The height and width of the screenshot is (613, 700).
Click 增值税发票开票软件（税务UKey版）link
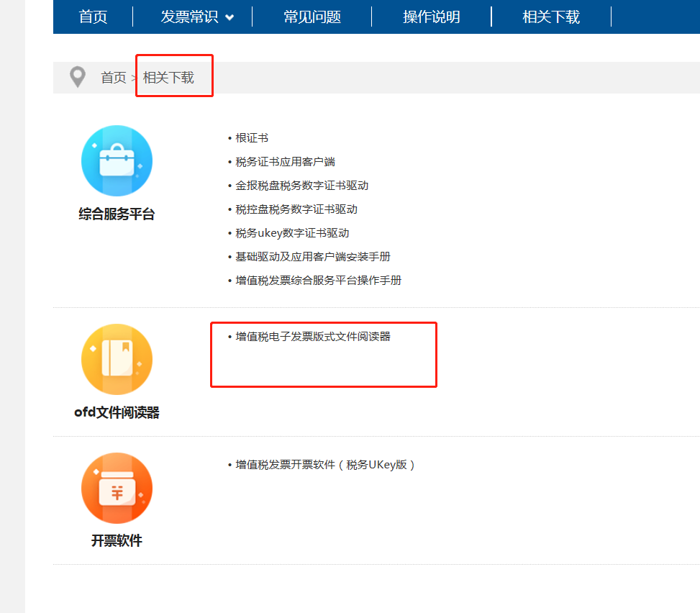(x=325, y=465)
